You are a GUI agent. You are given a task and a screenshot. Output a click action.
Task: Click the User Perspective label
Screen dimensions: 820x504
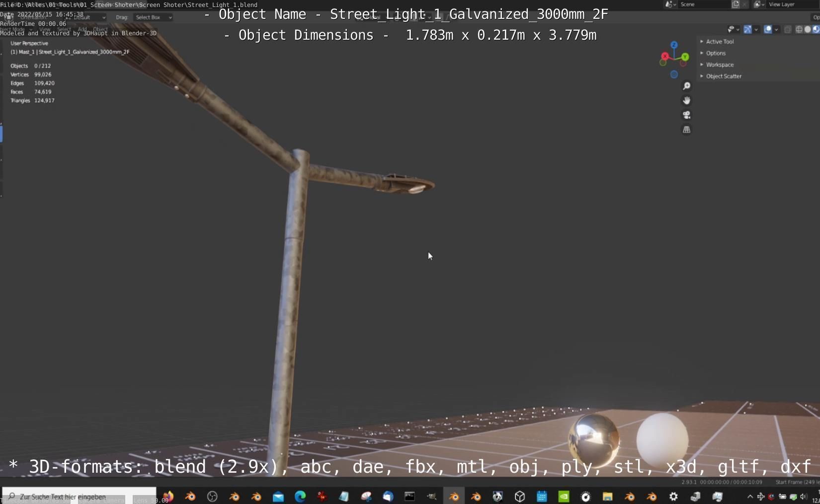29,43
